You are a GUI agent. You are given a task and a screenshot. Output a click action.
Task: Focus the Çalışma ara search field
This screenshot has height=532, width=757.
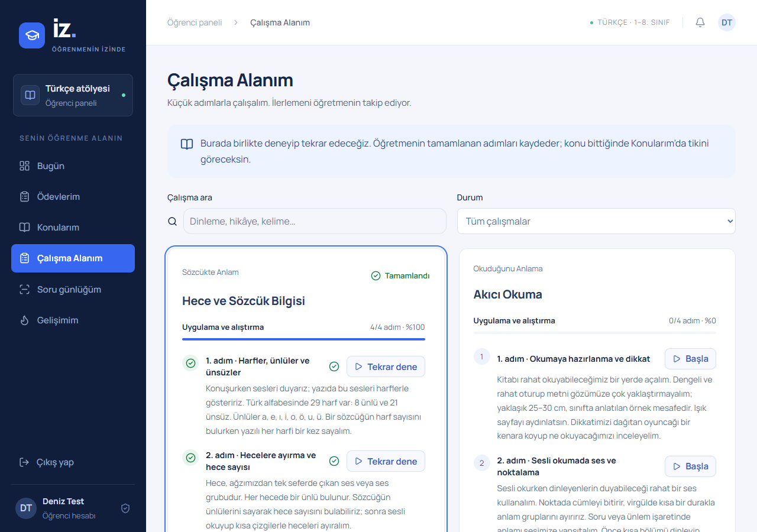[315, 221]
